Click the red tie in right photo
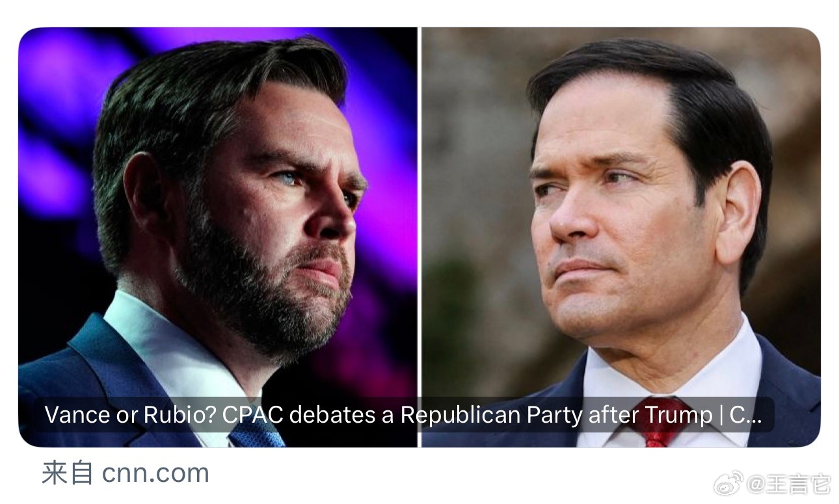The image size is (839, 504). coord(656,429)
